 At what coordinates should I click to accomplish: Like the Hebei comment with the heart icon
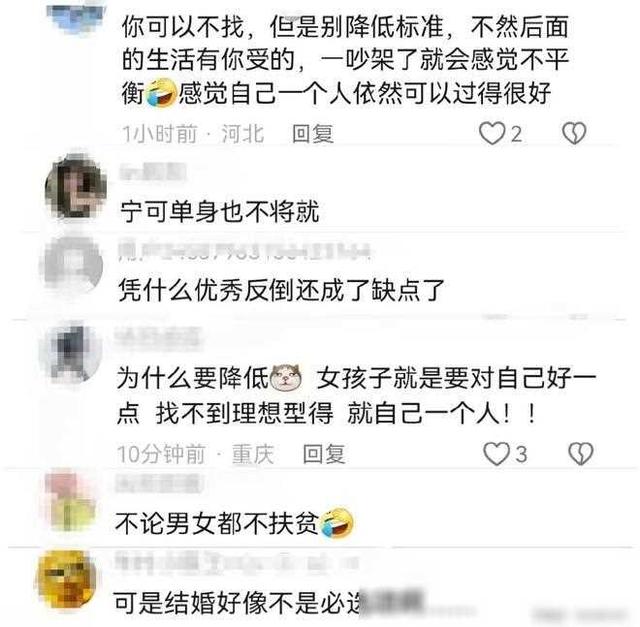(492, 133)
